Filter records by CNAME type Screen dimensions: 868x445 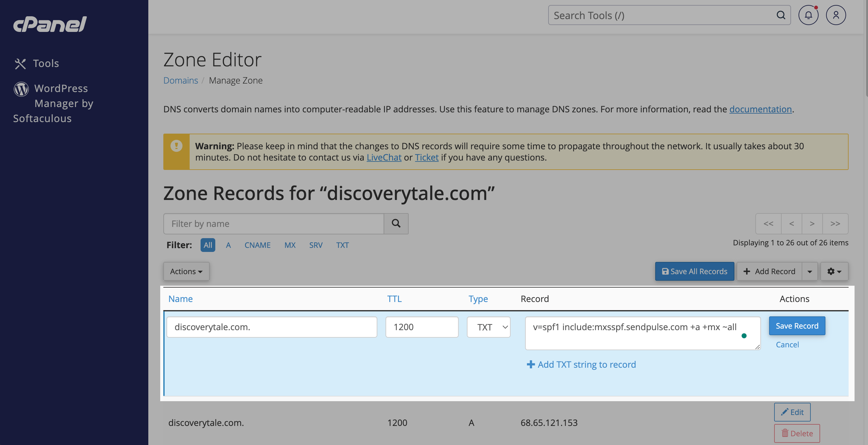(257, 245)
